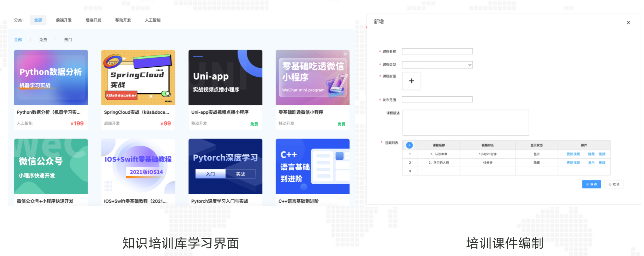Select the 全部 category tab
The image size is (644, 256).
[38, 20]
